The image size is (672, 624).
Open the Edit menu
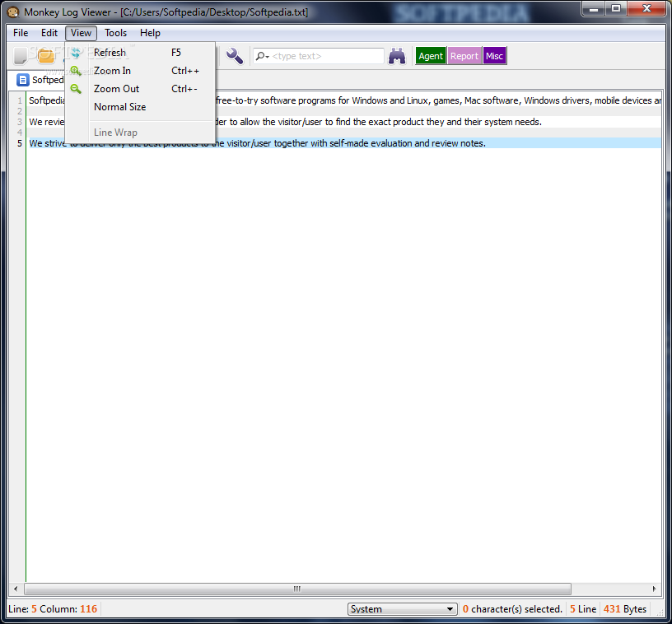pyautogui.click(x=49, y=33)
